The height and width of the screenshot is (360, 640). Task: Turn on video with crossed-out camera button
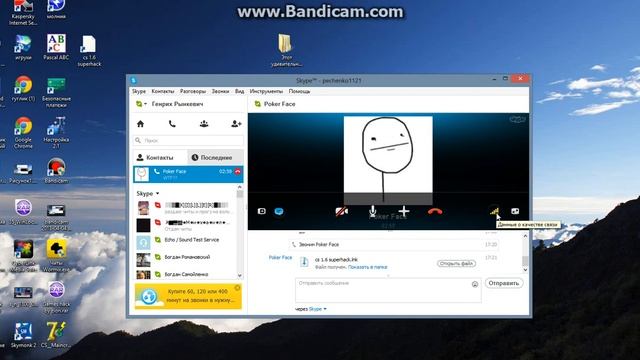[x=342, y=211]
